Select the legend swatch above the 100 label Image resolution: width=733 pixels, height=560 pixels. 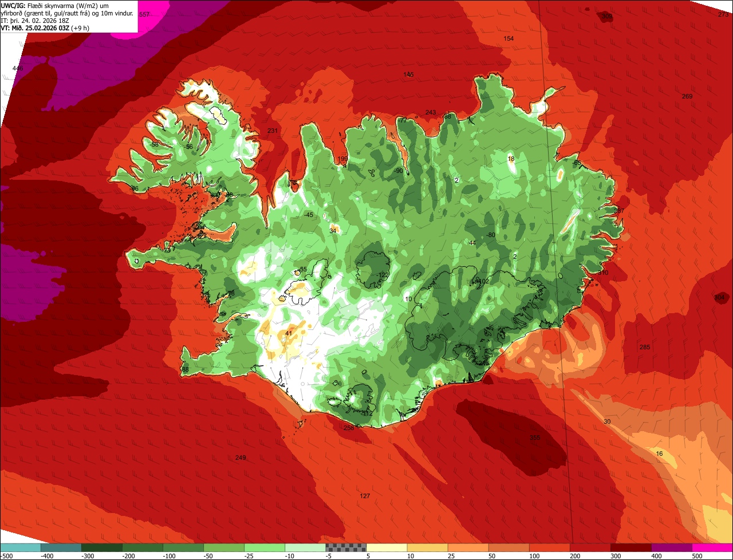coord(550,547)
